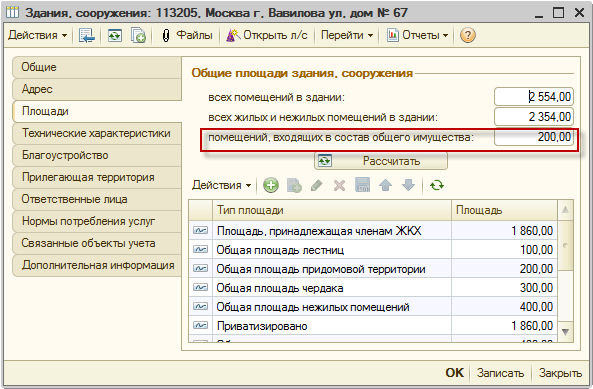Switch to the Общие tab

point(97,67)
